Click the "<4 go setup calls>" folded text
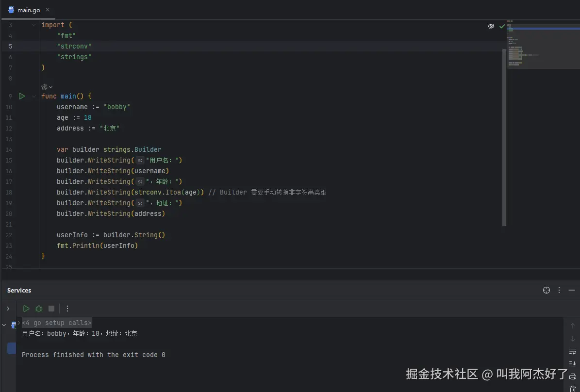 point(57,323)
